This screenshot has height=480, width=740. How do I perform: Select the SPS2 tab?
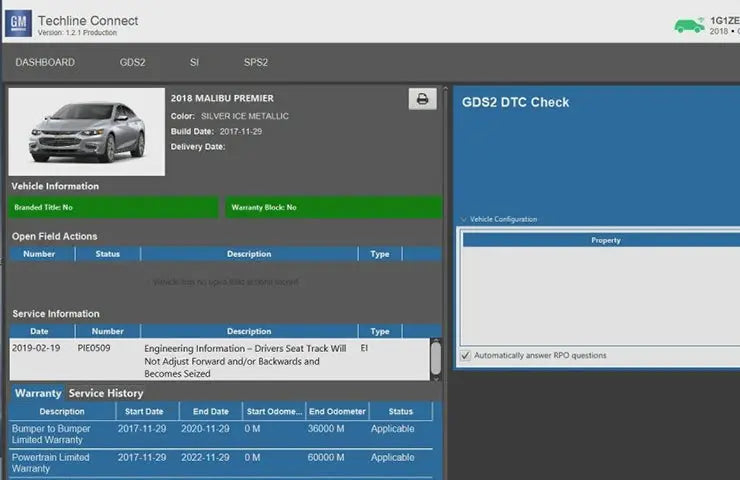pyautogui.click(x=256, y=62)
